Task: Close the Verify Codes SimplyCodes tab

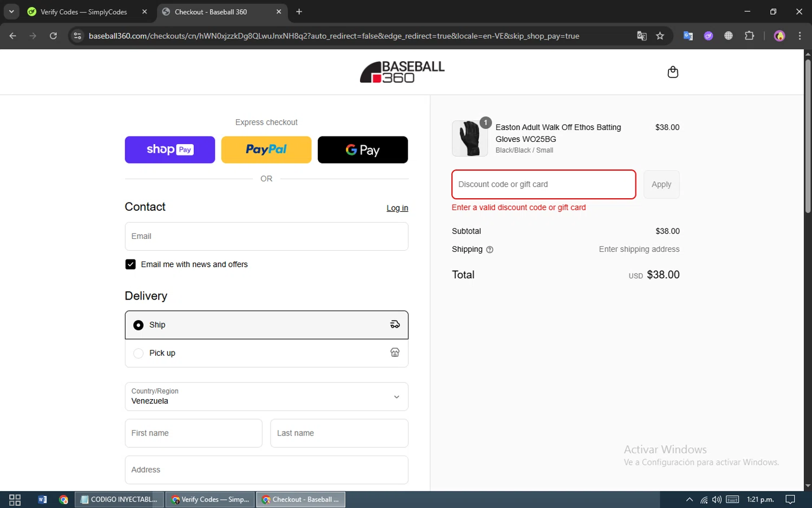Action: pos(145,11)
